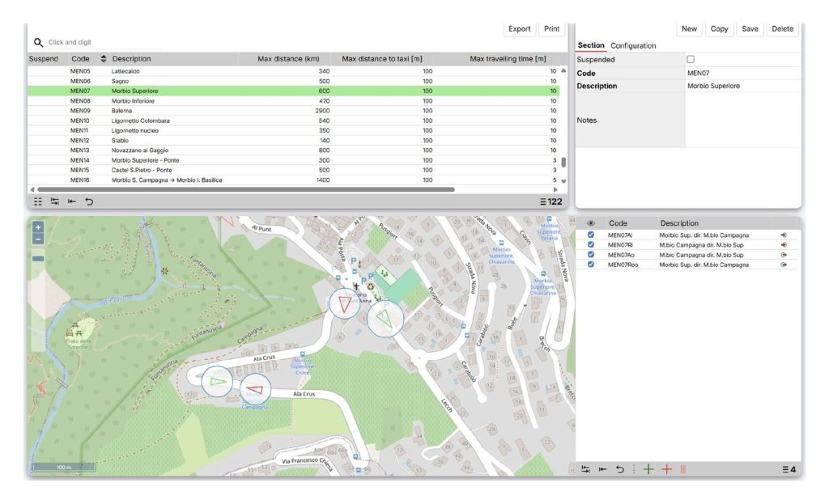
Task: Click the Delete button
Action: (782, 29)
